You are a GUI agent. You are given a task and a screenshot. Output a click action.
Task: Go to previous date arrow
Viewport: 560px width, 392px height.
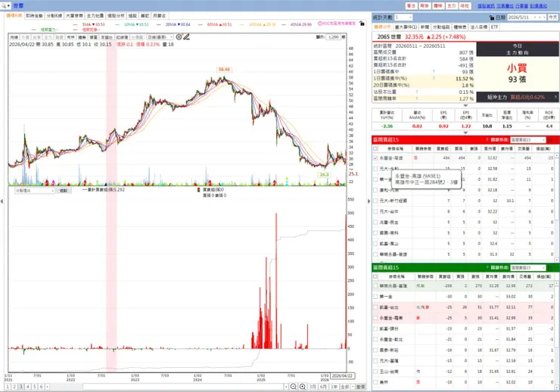click(540, 17)
